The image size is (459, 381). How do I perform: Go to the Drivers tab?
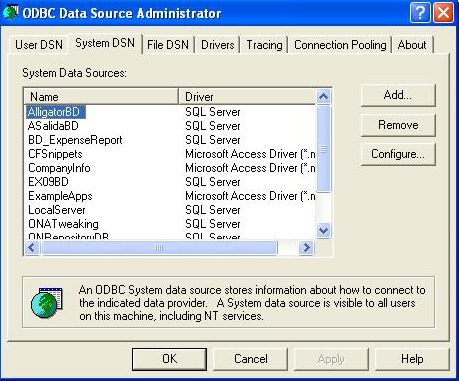pyautogui.click(x=218, y=45)
